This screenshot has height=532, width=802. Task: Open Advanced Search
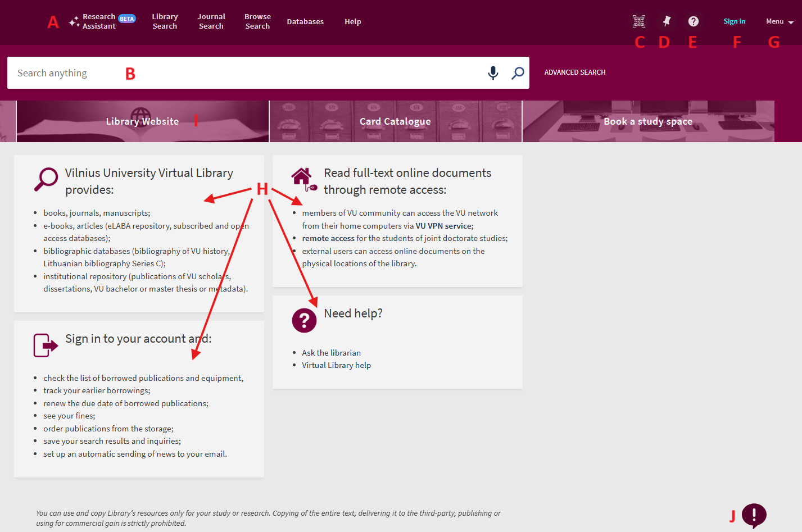(574, 72)
